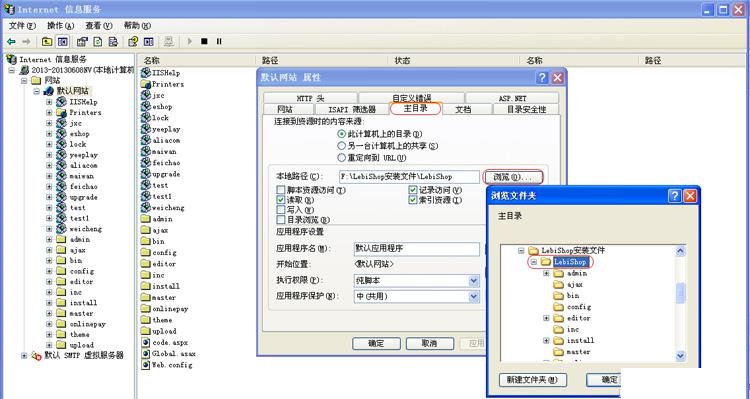The width and height of the screenshot is (750, 399).
Task: Click into the 本地路径 text field
Action: [409, 177]
